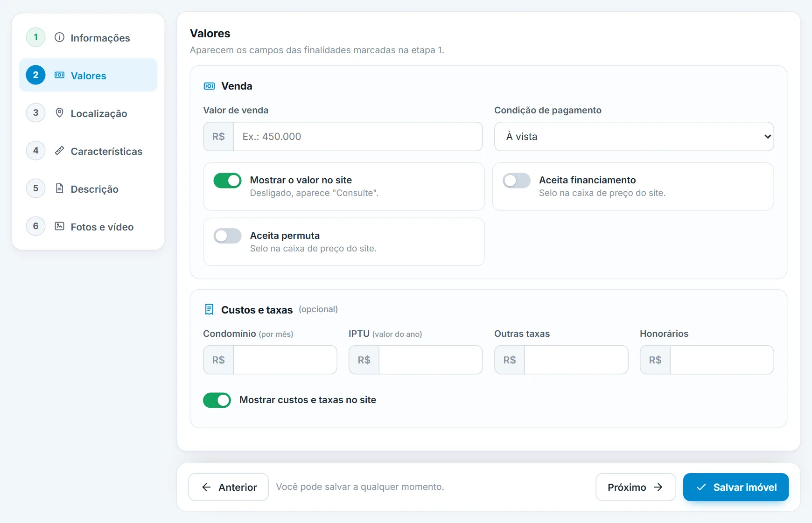Focus the Valor de venda input field

coord(358,137)
